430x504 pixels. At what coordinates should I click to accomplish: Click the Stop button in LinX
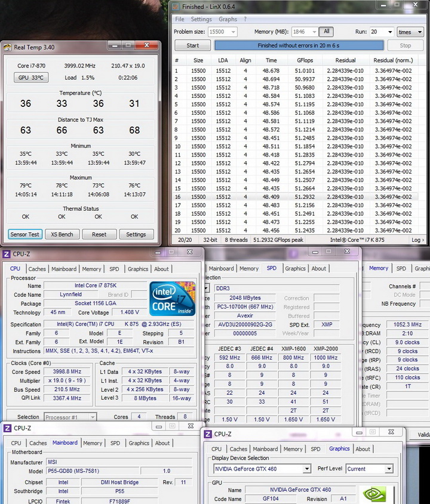pos(406,45)
